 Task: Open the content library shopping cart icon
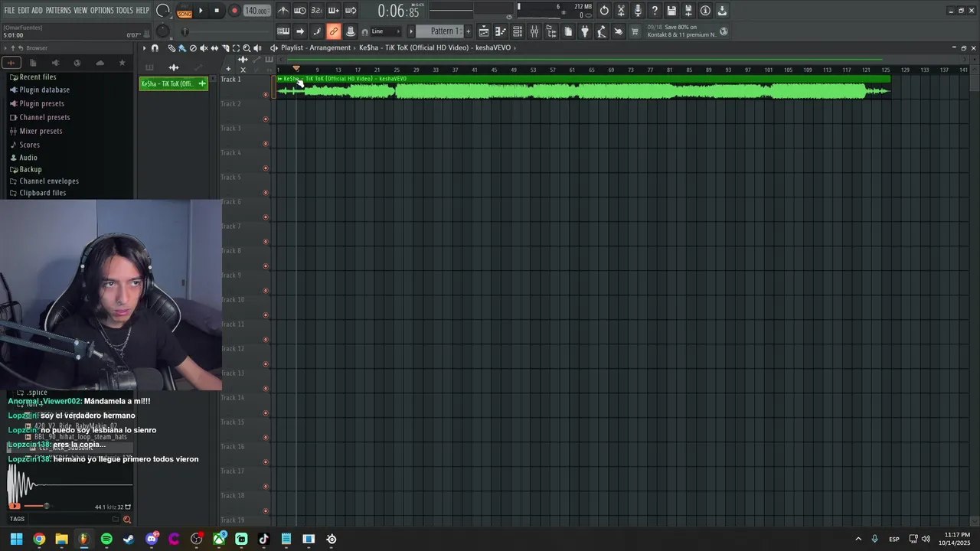coord(635,31)
